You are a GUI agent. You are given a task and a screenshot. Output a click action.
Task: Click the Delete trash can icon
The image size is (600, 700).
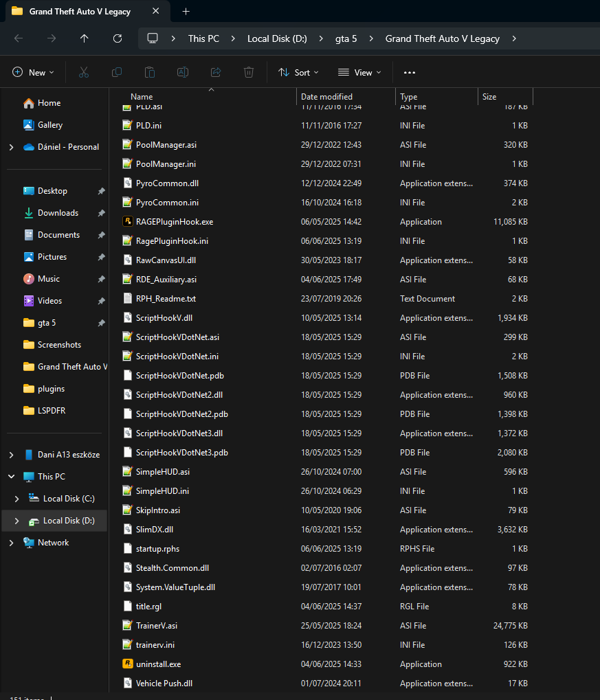(249, 72)
